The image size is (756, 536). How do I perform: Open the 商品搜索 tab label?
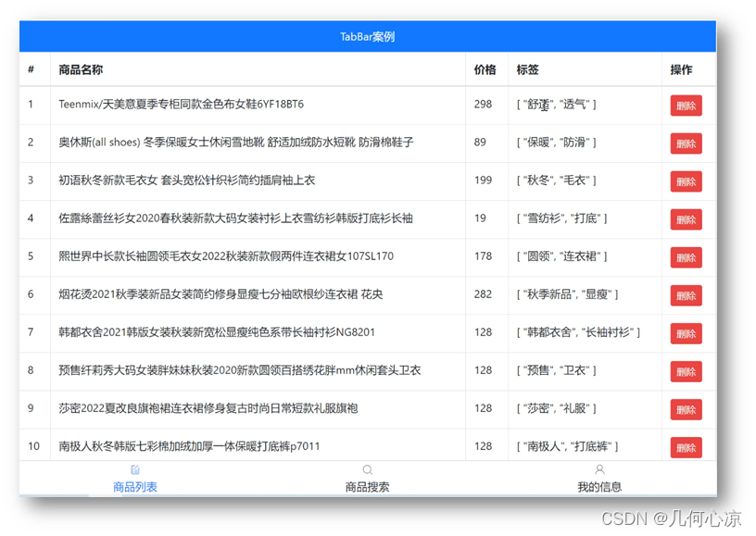coord(368,487)
